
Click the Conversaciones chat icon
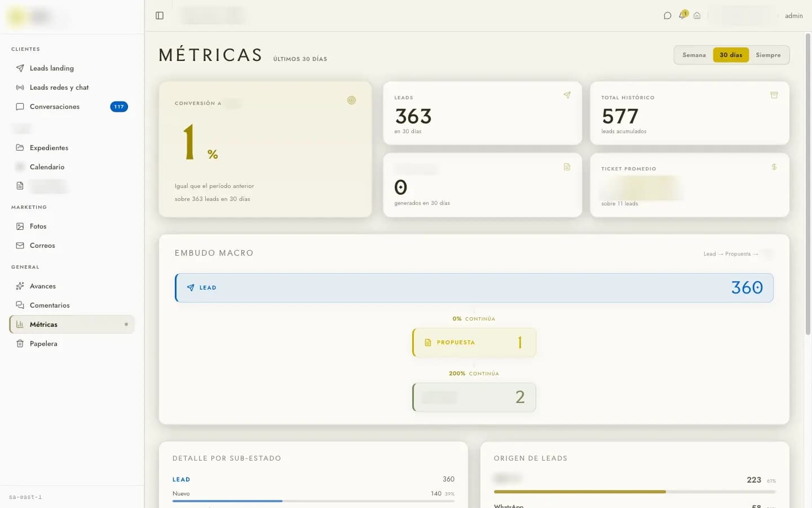20,107
